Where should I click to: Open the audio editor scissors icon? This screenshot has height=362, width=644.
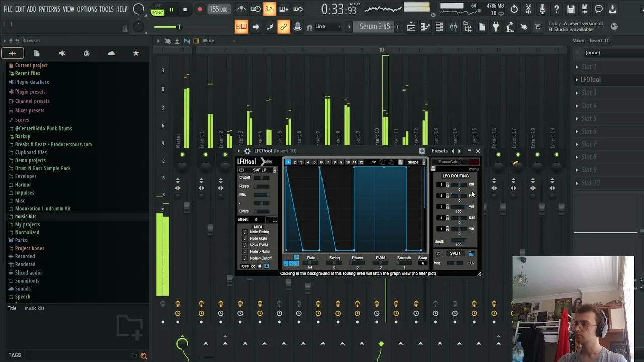click(x=528, y=9)
